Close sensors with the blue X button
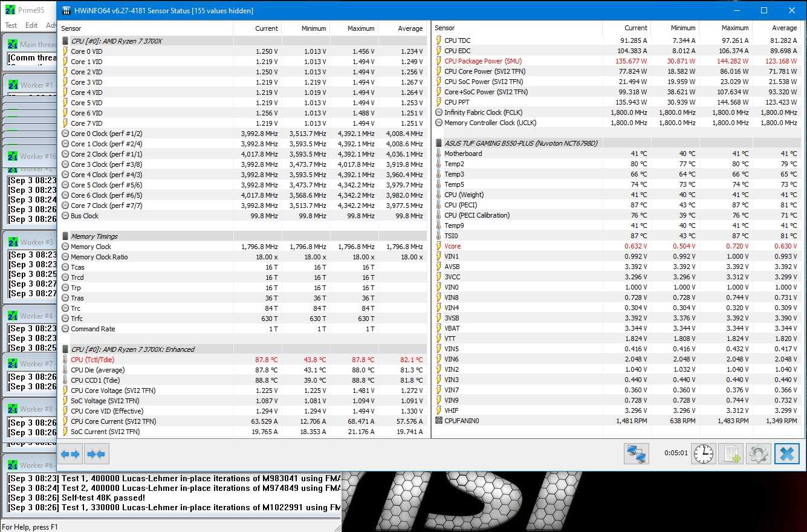Viewport: 807px width, 532px height. (x=786, y=453)
